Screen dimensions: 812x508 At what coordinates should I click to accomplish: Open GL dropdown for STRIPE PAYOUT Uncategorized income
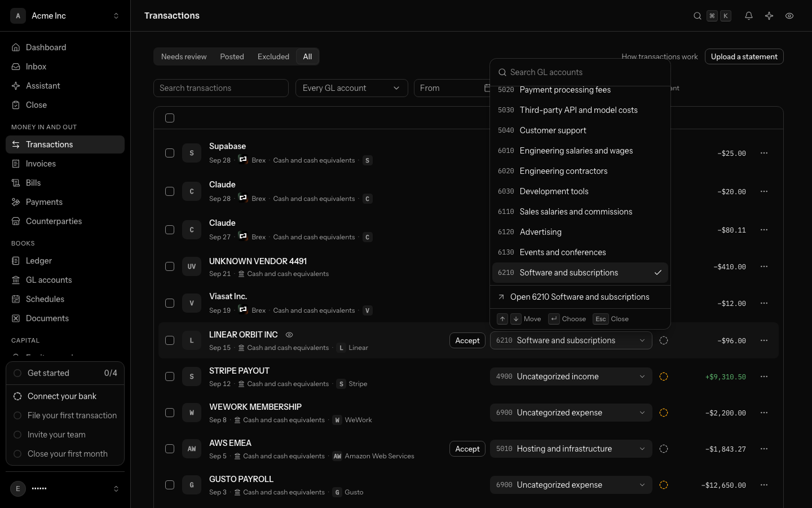click(x=571, y=376)
